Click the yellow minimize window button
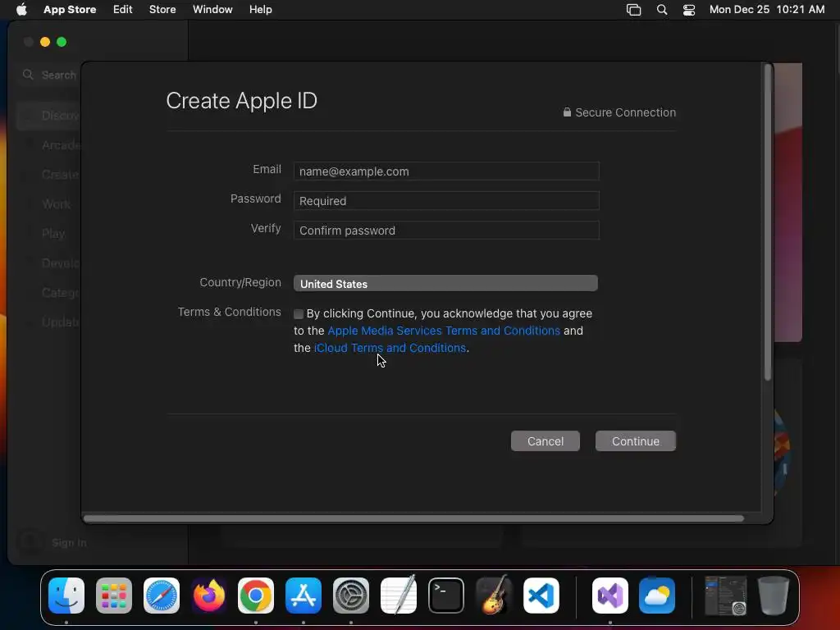 tap(45, 42)
